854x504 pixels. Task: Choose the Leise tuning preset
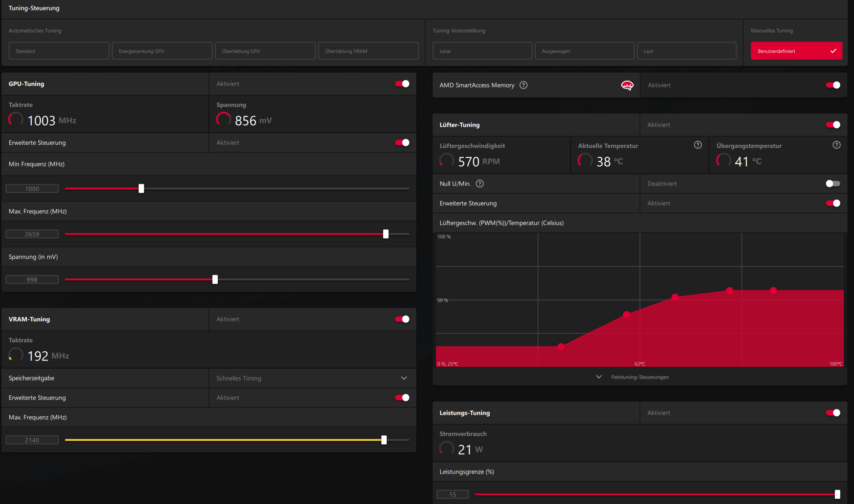pyautogui.click(x=482, y=51)
